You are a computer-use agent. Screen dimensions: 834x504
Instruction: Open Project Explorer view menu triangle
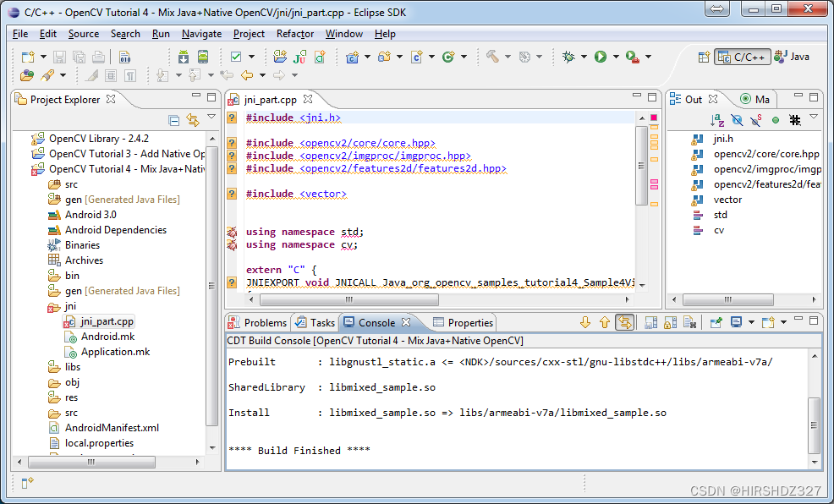point(211,117)
